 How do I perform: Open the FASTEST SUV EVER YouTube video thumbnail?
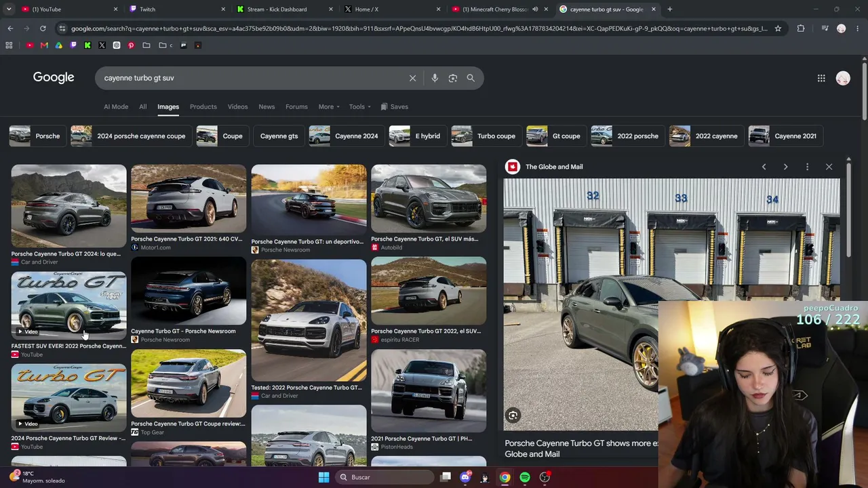pyautogui.click(x=68, y=306)
